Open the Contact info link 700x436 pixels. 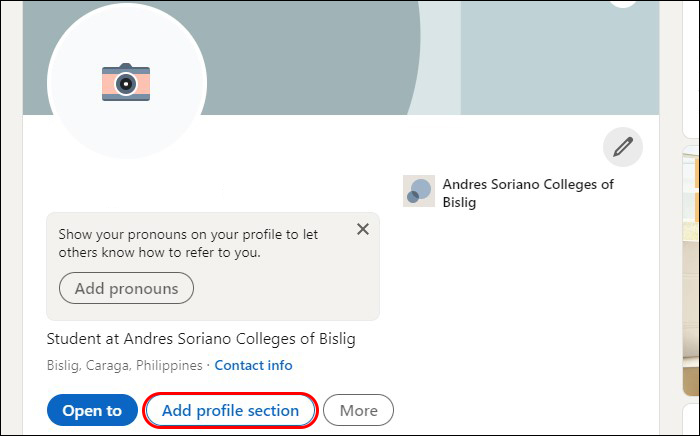[253, 365]
